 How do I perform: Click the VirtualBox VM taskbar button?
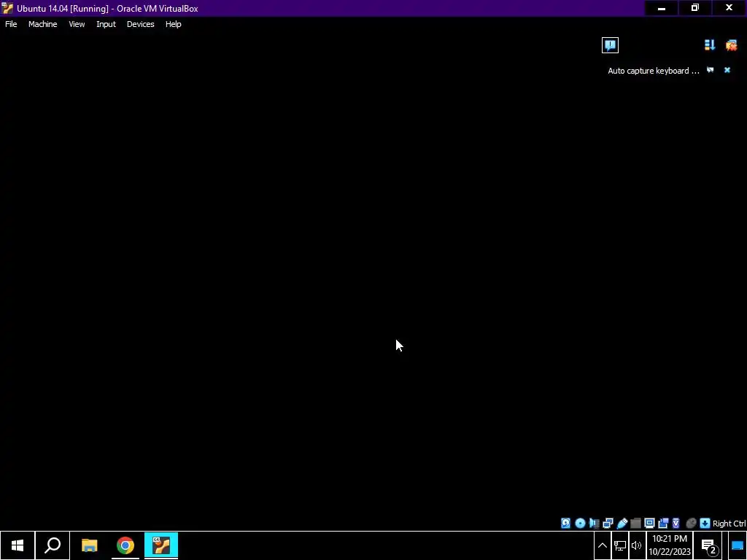[x=161, y=545]
